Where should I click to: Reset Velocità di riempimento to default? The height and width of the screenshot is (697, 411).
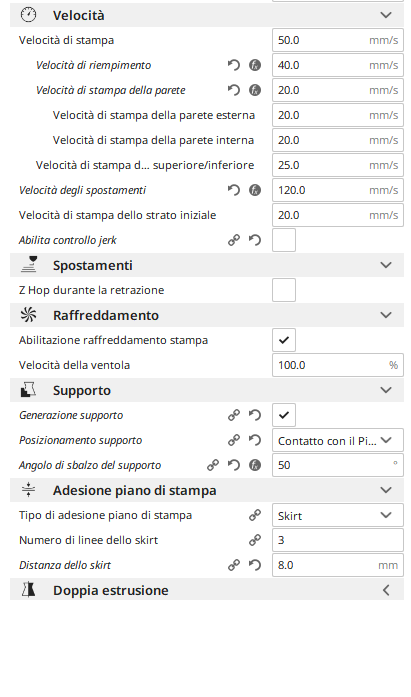point(234,65)
